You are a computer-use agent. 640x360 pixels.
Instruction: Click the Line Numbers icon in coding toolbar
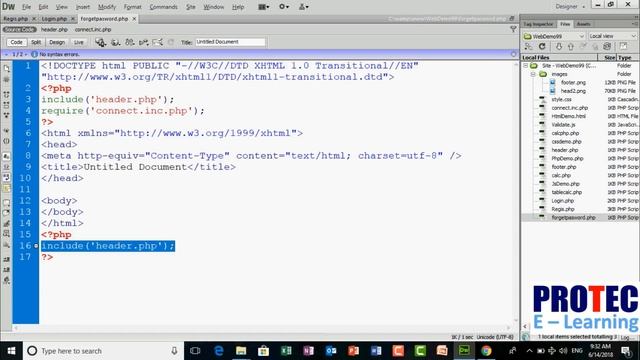pyautogui.click(x=7, y=156)
